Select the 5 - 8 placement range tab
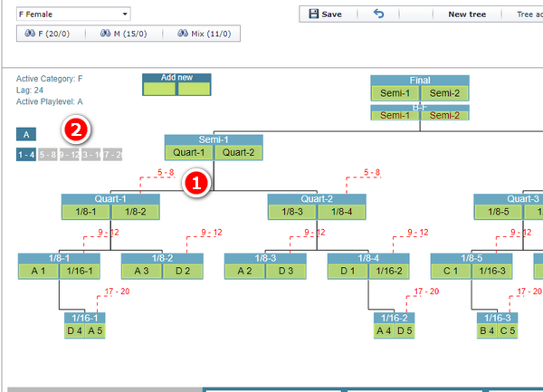The height and width of the screenshot is (392, 543). click(x=47, y=155)
